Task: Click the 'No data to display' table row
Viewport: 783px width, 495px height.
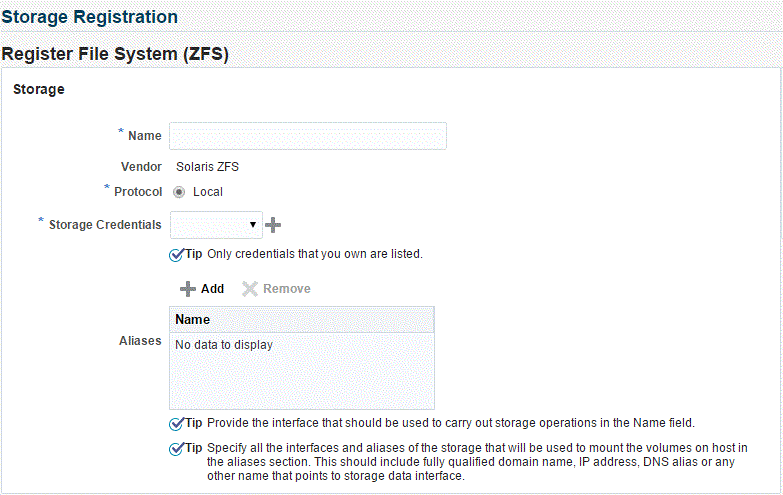Action: click(224, 345)
